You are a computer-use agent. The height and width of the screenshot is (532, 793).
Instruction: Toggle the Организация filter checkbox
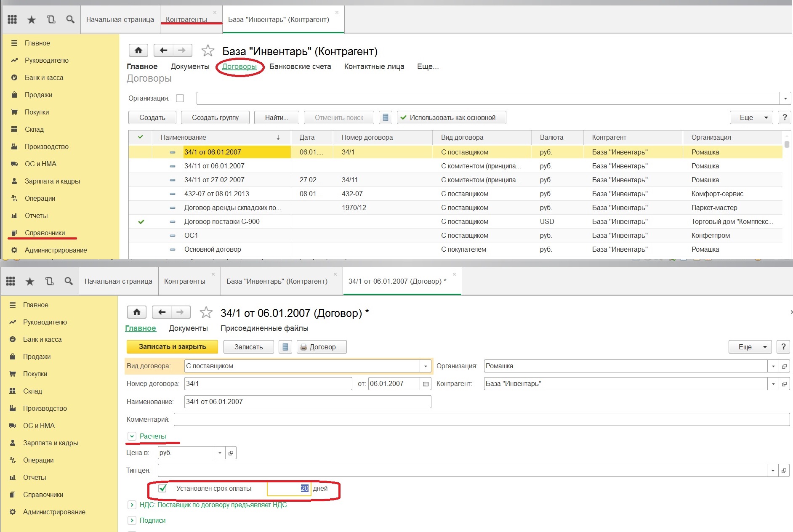(x=180, y=98)
